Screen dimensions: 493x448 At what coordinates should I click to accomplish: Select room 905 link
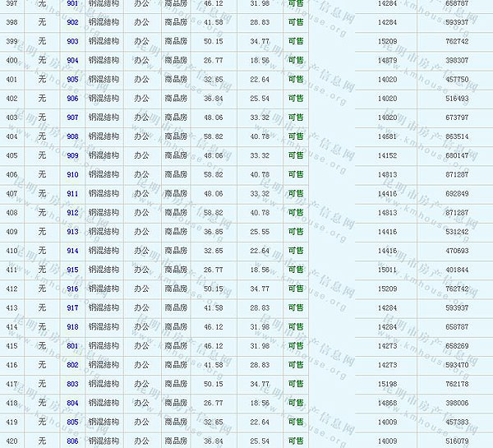point(73,80)
